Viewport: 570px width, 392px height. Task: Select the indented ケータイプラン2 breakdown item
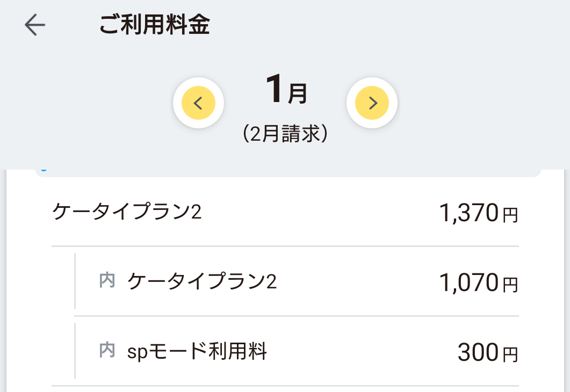pyautogui.click(x=202, y=281)
